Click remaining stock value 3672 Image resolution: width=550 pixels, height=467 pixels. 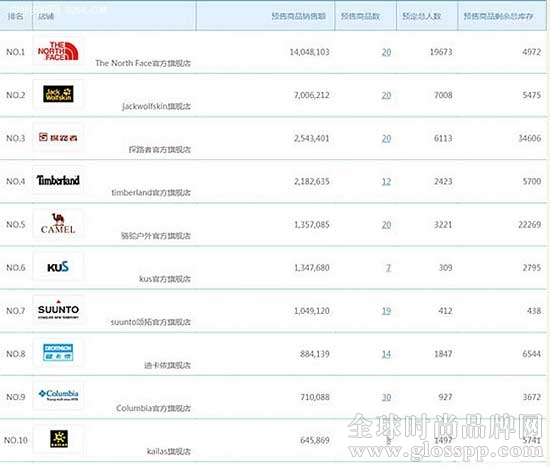532,398
